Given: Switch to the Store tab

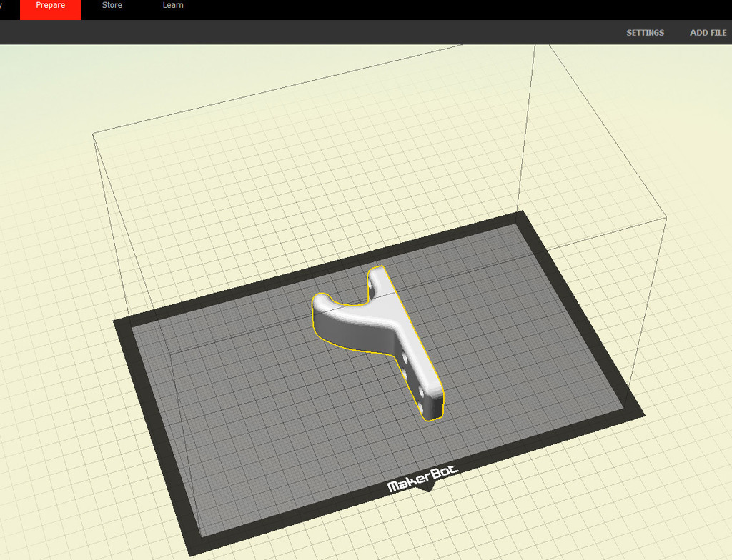Looking at the screenshot, I should (x=112, y=5).
